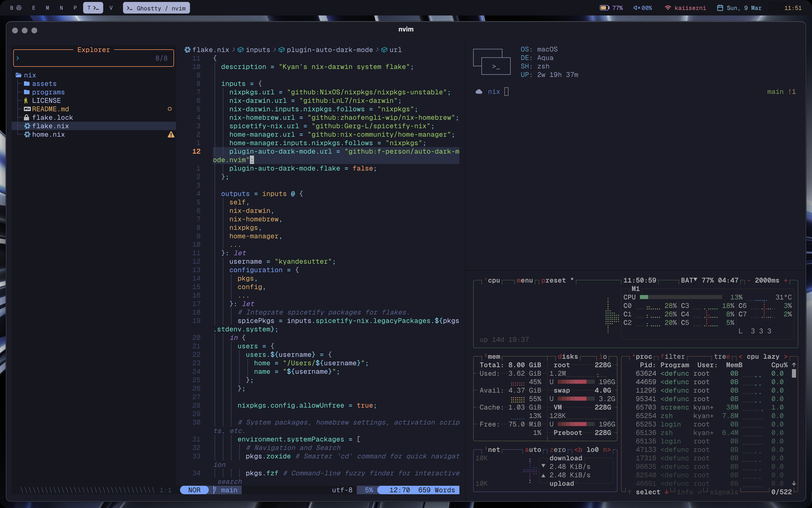Decrease btop update interval with minus
The width and height of the screenshot is (812, 508).
coord(749,280)
